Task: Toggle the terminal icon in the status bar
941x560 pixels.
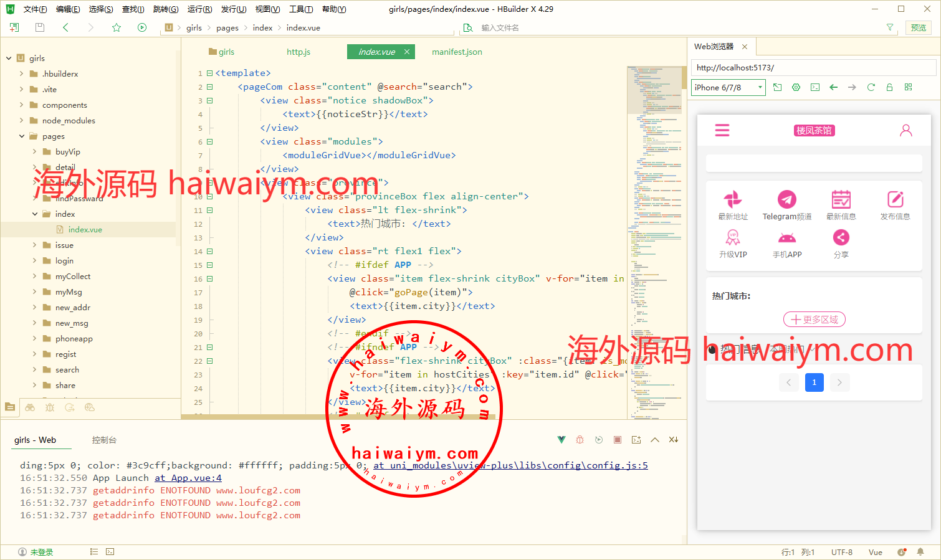Action: coord(110,552)
